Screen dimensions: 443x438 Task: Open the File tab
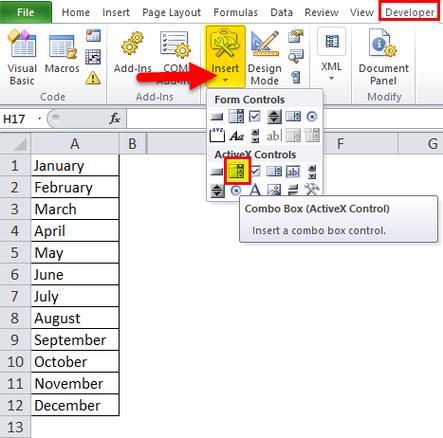26,12
